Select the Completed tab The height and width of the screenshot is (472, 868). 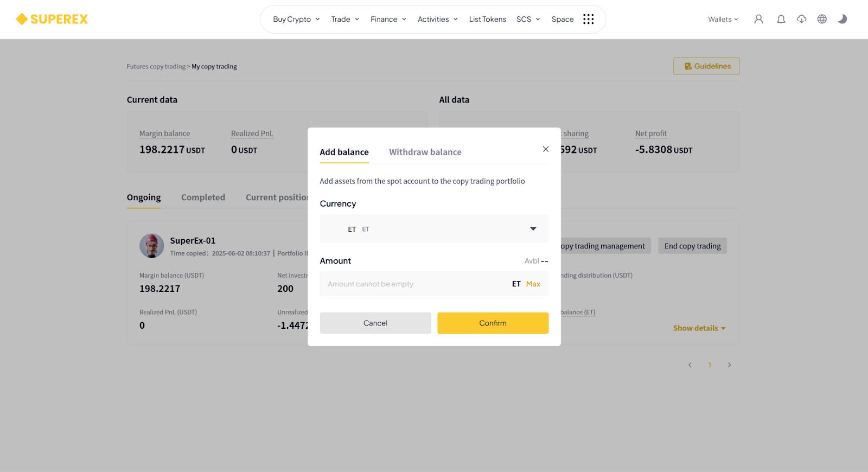click(x=203, y=197)
